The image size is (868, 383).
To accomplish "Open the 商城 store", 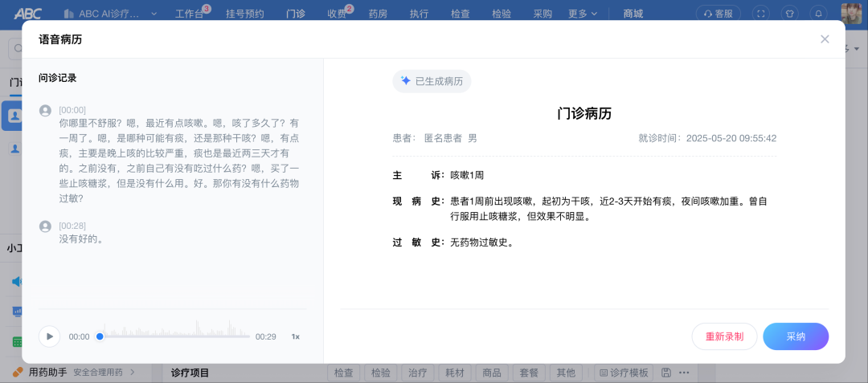I will click(633, 14).
